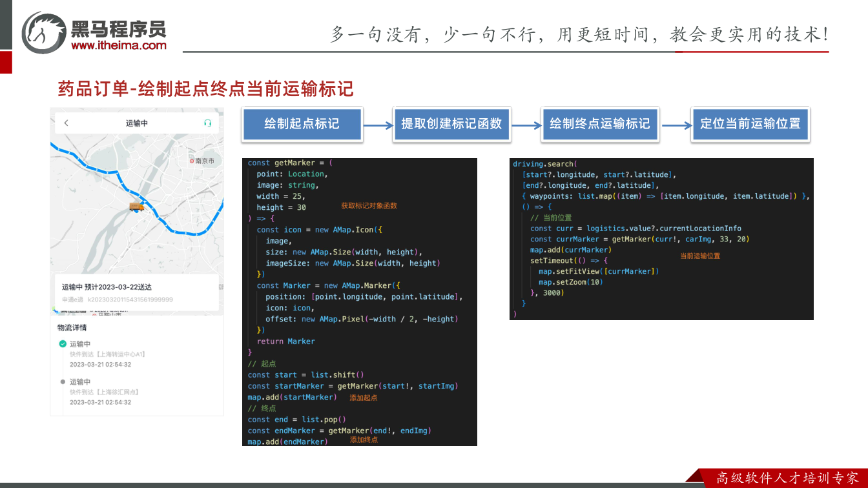The image size is (868, 488).
Task: Click the 物流详情 heading
Action: [x=72, y=328]
